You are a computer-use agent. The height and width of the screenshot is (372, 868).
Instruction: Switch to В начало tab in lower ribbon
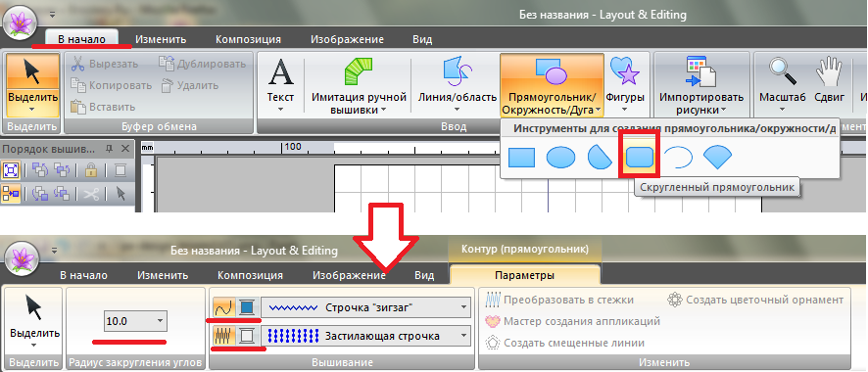pos(83,275)
